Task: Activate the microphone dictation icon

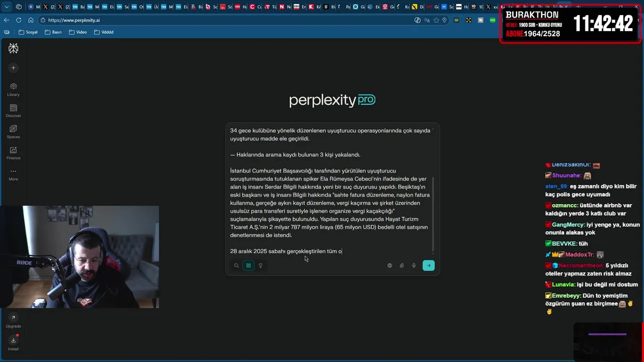Action: 414,265
